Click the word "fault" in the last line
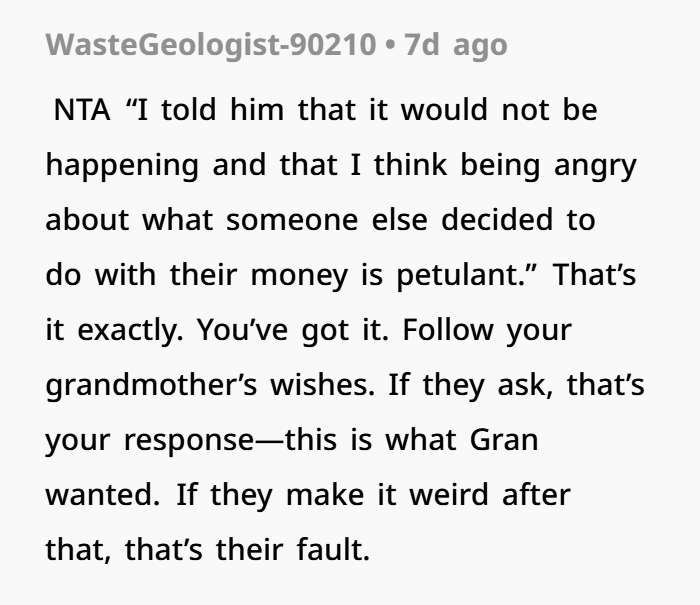 pyautogui.click(x=333, y=550)
